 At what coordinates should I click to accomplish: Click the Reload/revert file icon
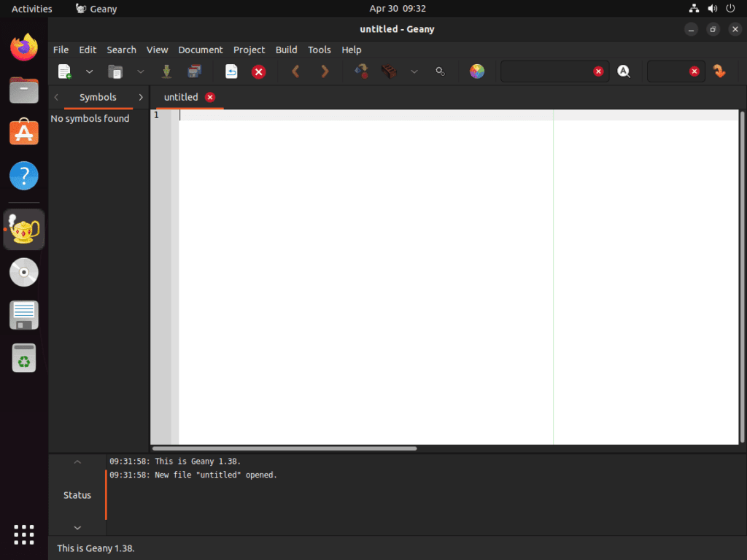click(x=231, y=71)
